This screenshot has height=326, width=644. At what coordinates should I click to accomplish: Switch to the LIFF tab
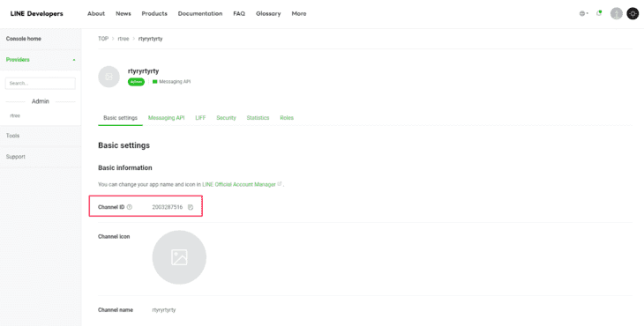click(200, 118)
